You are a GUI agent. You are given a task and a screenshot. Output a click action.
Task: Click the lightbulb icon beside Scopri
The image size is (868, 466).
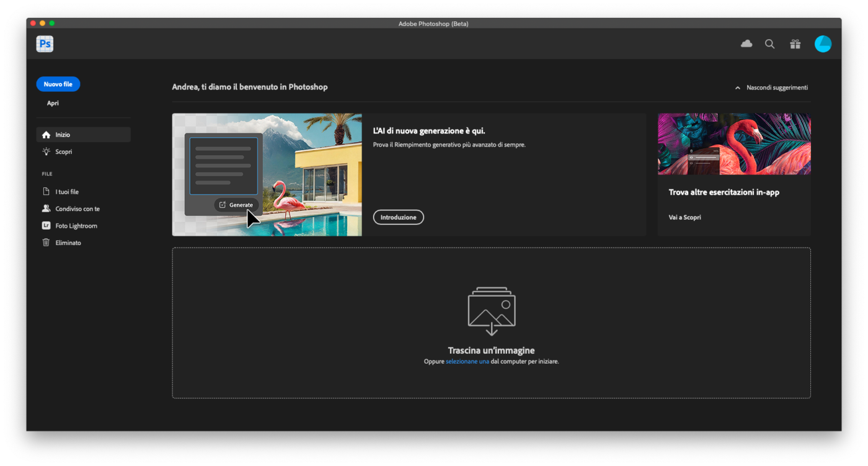pos(46,151)
